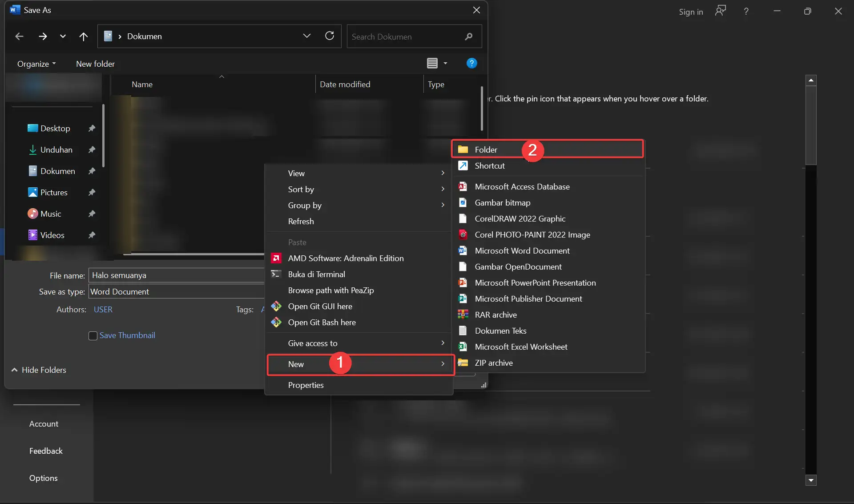Open Properties from the context menu

[306, 385]
